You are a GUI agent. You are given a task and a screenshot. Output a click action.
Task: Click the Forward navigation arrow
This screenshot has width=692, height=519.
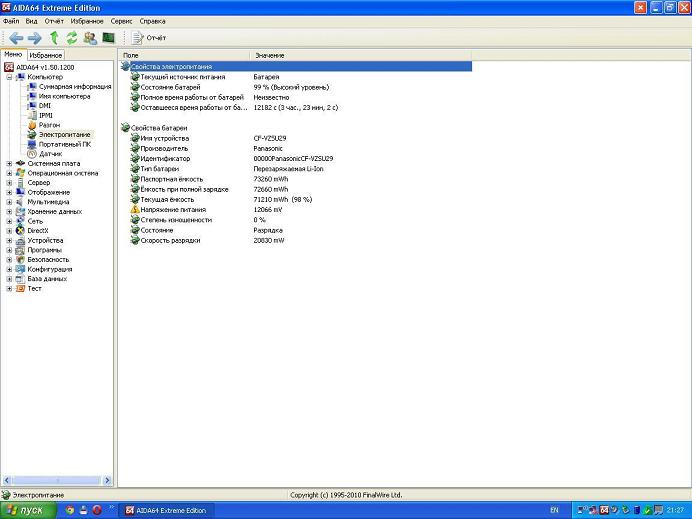35,37
